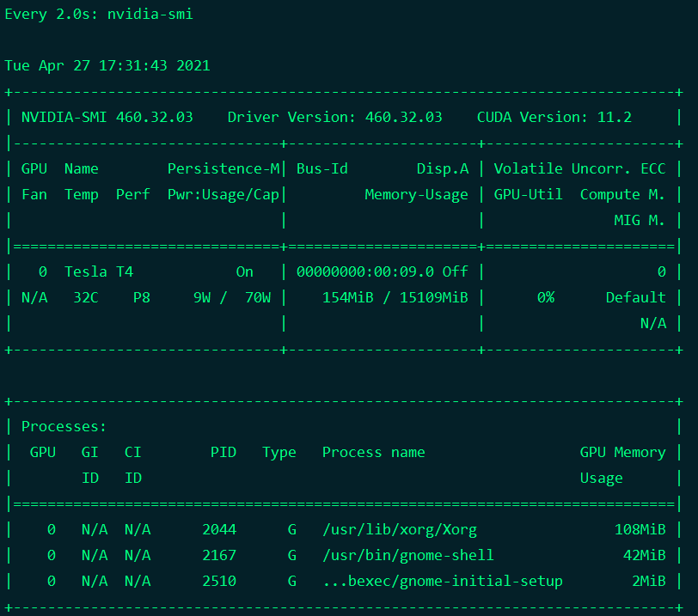Click PID 2044 in the process list
The width and height of the screenshot is (698, 616).
[x=219, y=529]
